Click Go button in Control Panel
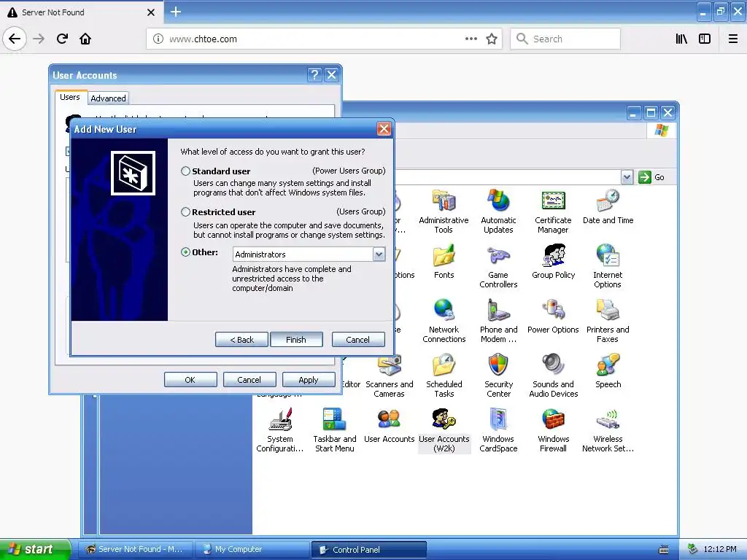Screen dimensions: 747x560 click(651, 177)
